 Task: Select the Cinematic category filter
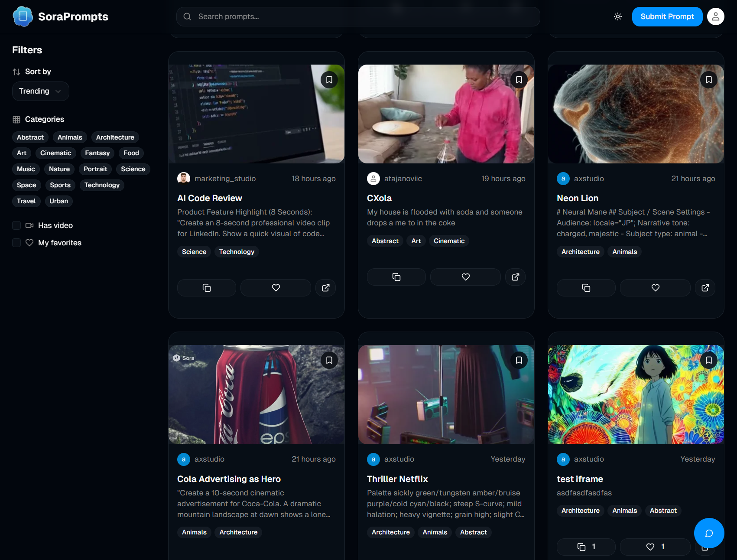56,153
